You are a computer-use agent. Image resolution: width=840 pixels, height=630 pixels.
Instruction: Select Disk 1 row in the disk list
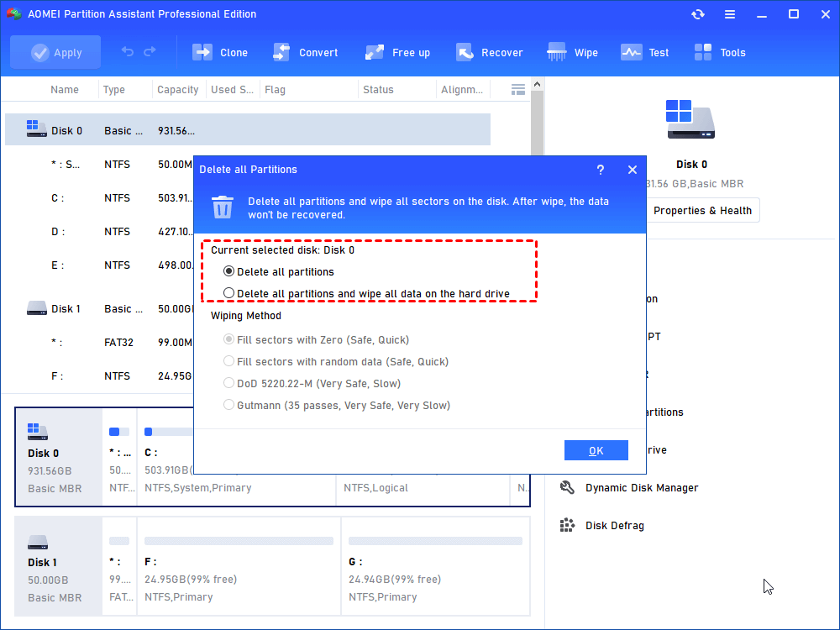point(66,308)
